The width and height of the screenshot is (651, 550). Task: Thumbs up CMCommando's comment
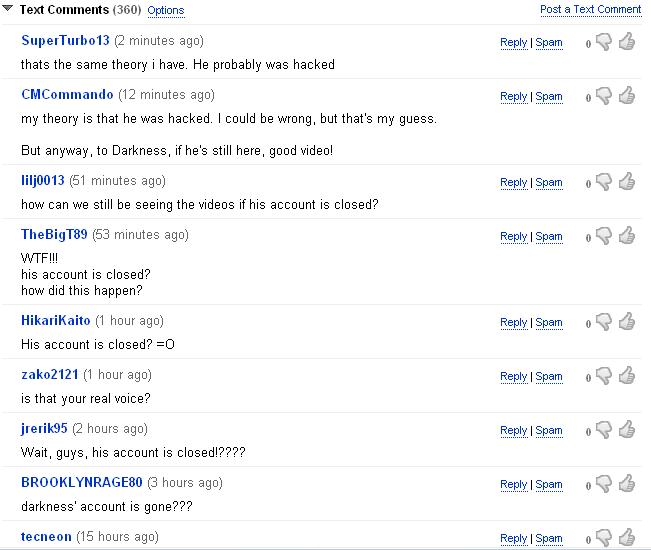point(627,95)
